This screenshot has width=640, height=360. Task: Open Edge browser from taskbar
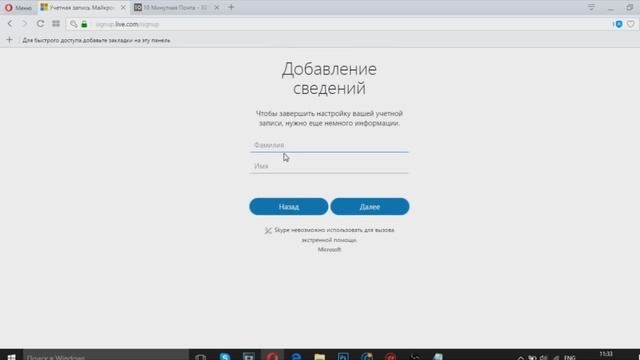296,356
